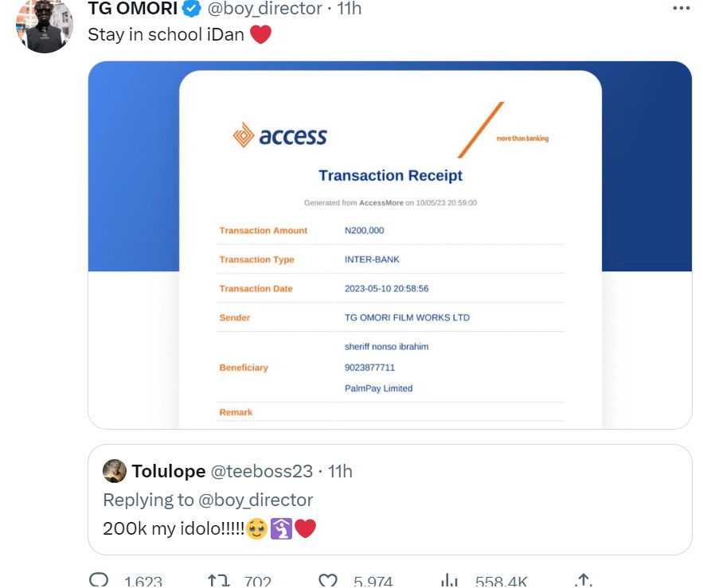Click the "Stay in school iDan" tweet text
Screen dimensions: 703x588
tap(166, 35)
